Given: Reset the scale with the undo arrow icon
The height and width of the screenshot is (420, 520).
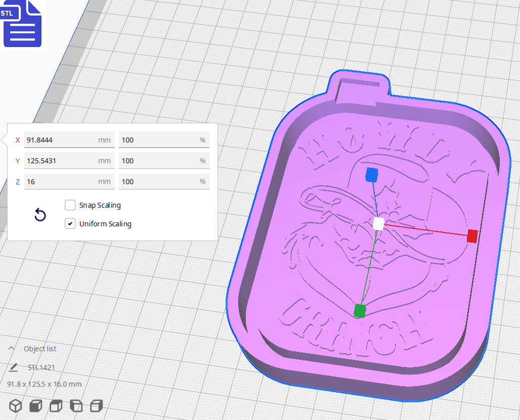Looking at the screenshot, I should 40,215.
